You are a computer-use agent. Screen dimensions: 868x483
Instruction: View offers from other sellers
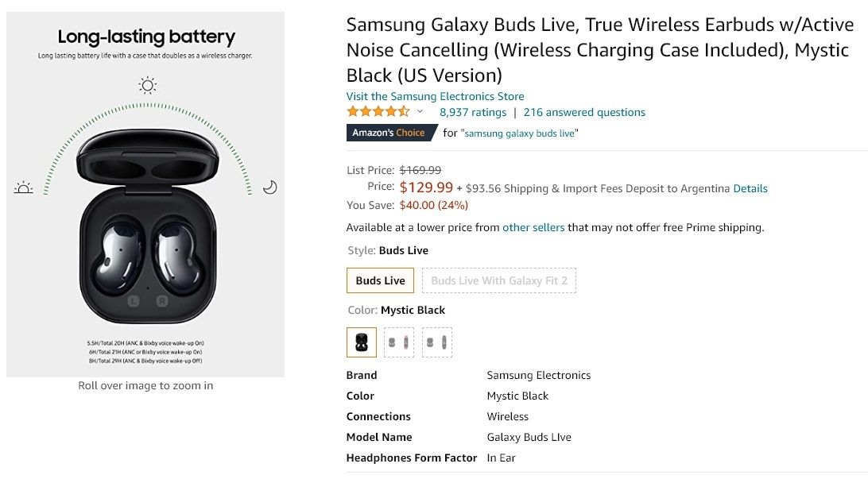pos(533,227)
